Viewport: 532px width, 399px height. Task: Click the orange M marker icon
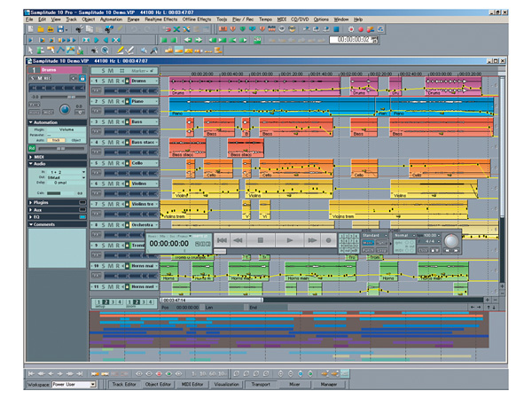223,29
